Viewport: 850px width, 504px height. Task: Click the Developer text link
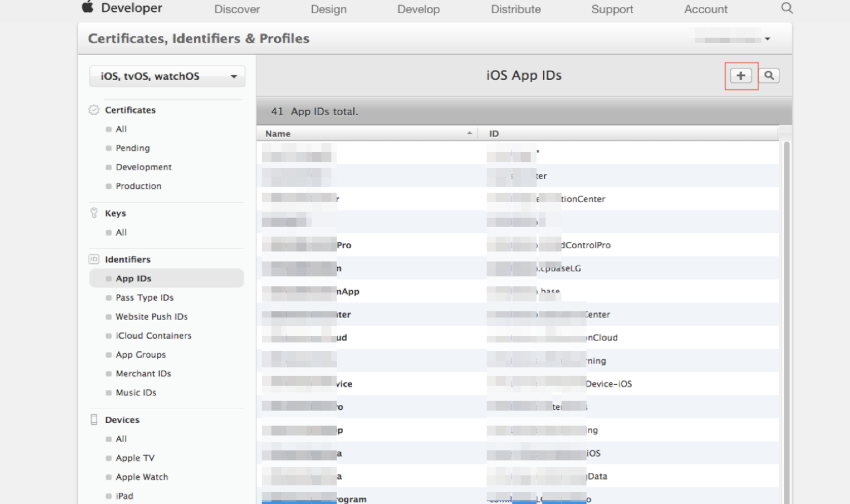pyautogui.click(x=132, y=8)
